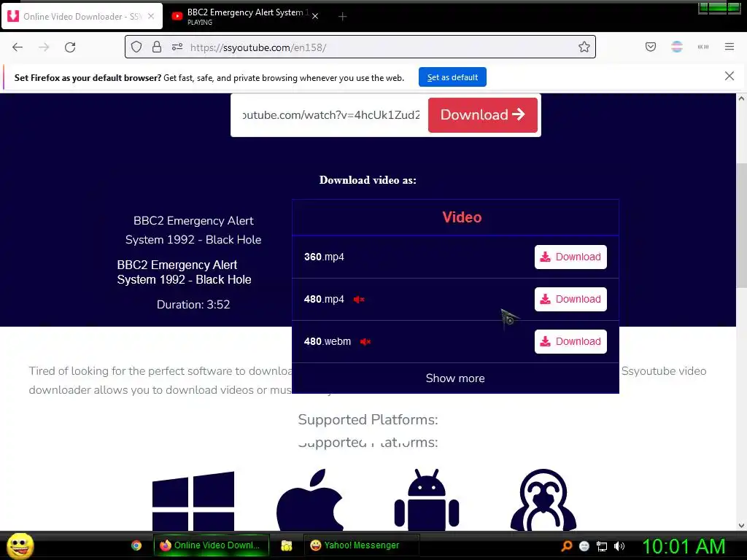The image size is (747, 560).
Task: Click the muted icon next to 480.mp4
Action: [x=359, y=300]
